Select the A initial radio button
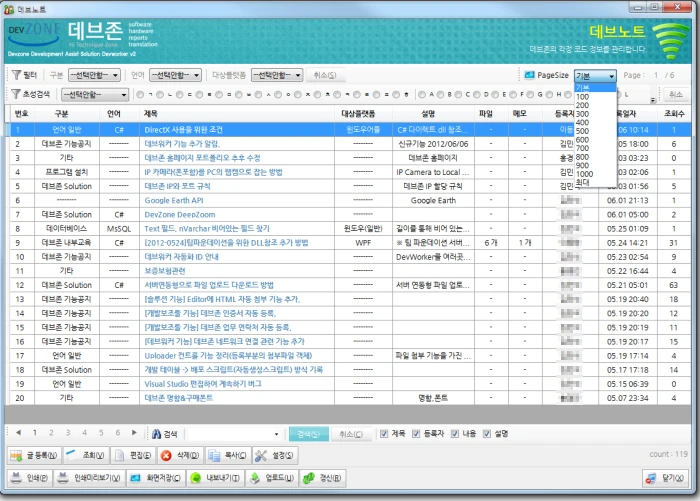The height and width of the screenshot is (501, 700). click(x=421, y=94)
